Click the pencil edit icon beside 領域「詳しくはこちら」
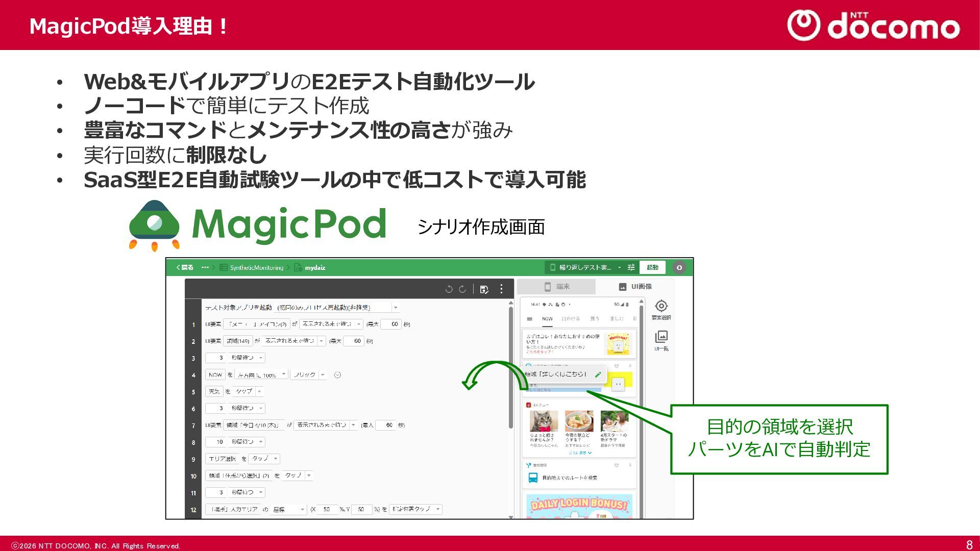980x551 pixels. [x=598, y=374]
